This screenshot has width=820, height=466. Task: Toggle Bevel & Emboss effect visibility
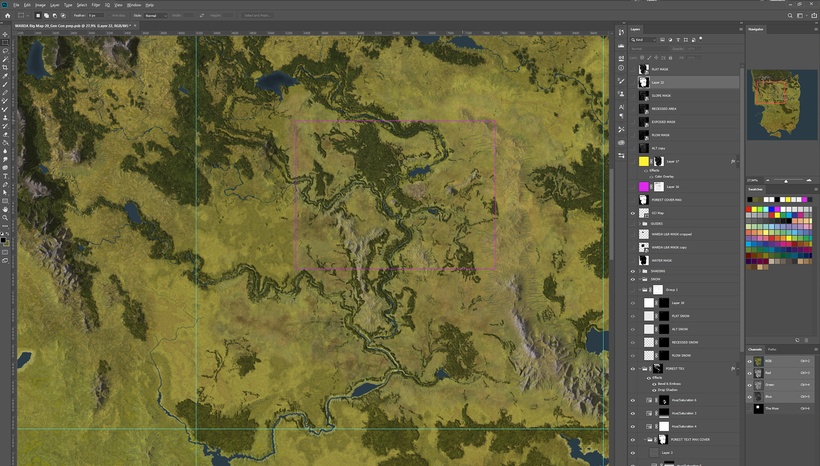click(x=655, y=384)
